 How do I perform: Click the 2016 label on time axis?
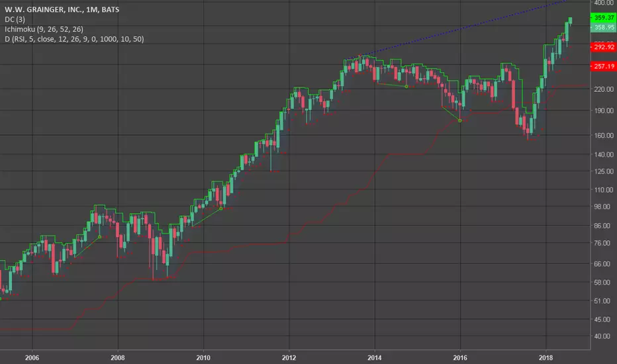pos(460,357)
